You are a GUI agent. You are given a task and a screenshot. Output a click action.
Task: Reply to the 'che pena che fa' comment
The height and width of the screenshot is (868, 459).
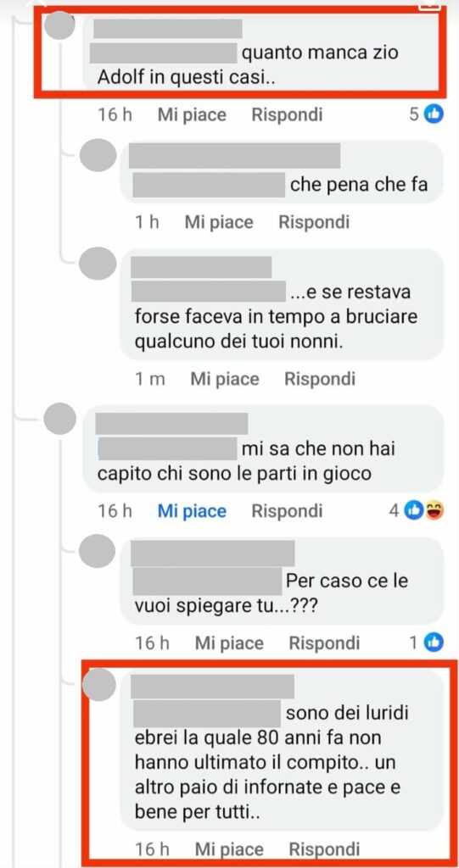tap(314, 223)
